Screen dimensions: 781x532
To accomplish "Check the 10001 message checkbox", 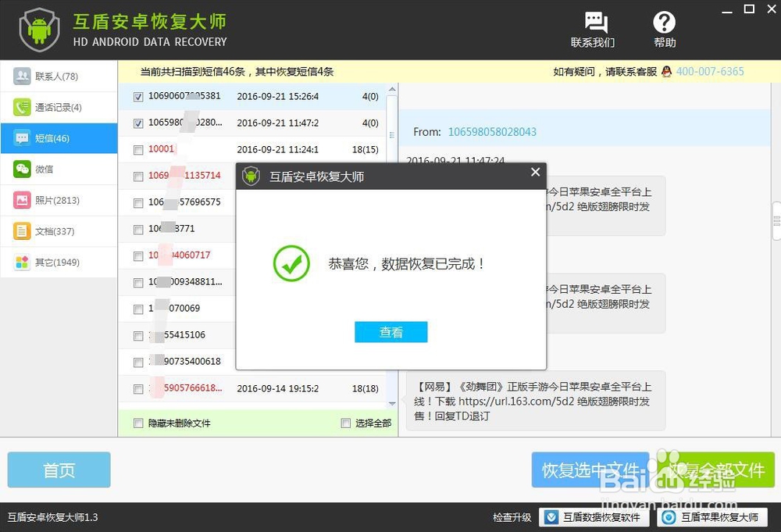I will click(138, 150).
